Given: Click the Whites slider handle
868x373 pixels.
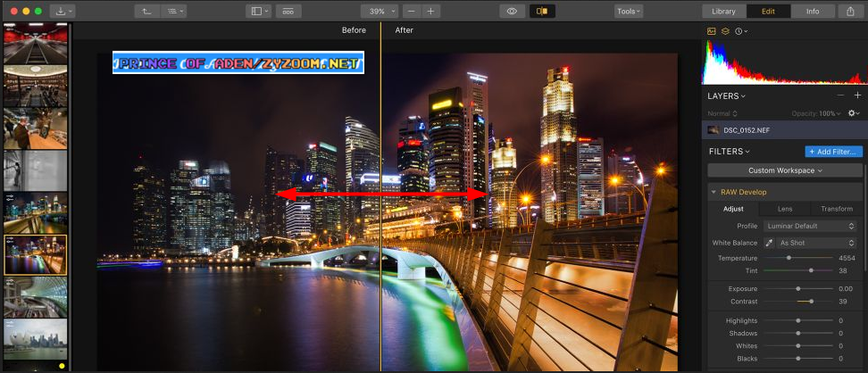Looking at the screenshot, I should click(x=798, y=346).
